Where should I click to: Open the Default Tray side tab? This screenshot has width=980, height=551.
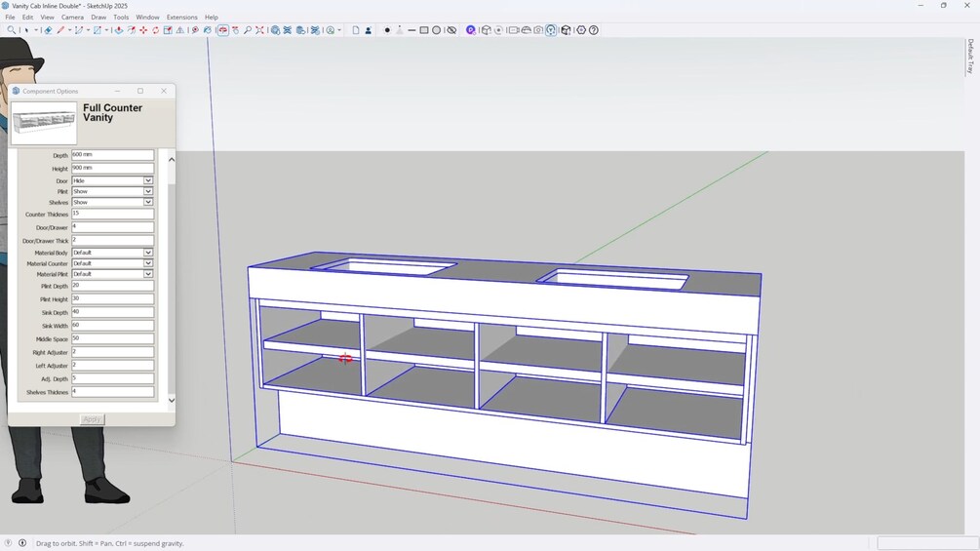tap(970, 57)
